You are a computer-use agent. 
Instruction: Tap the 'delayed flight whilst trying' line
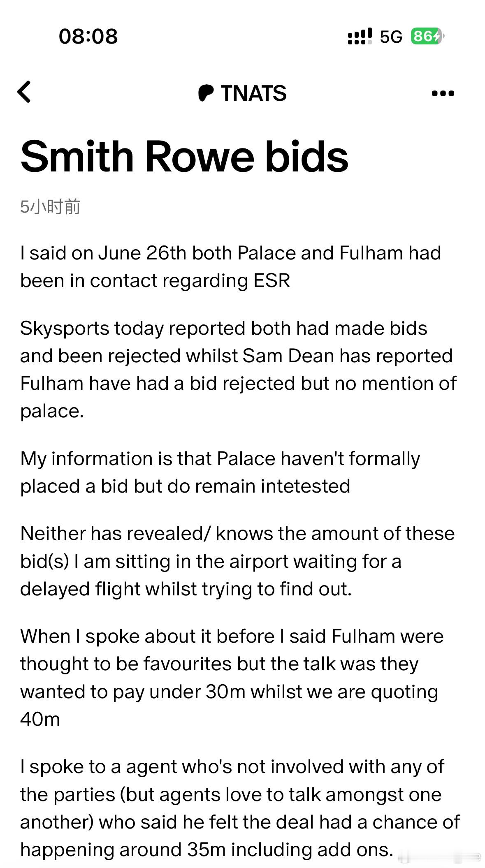click(x=186, y=589)
